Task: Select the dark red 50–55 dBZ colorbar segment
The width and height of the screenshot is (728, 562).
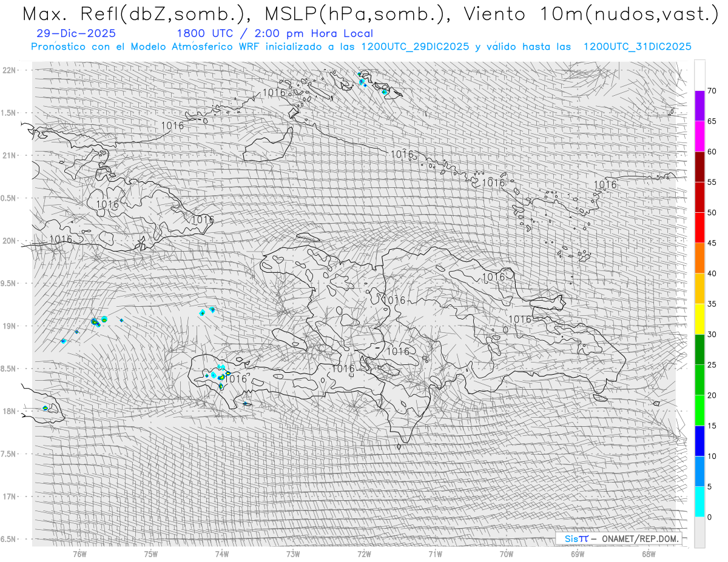Action: (699, 197)
